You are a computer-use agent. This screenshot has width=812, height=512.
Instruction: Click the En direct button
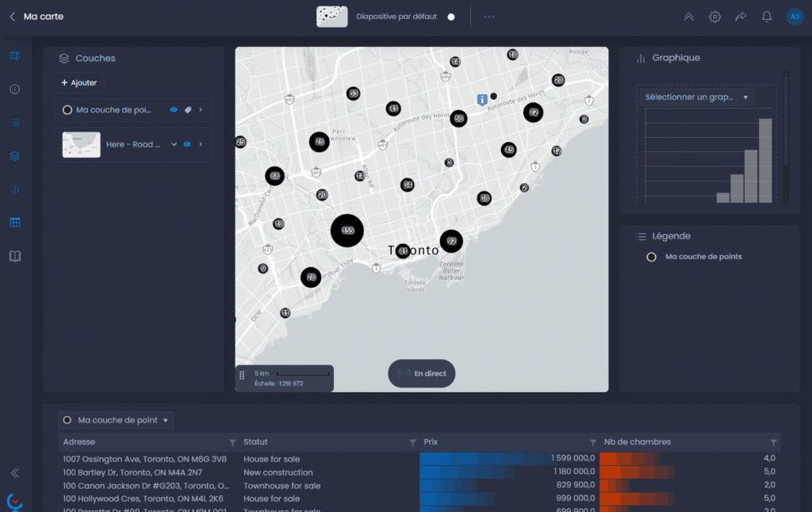point(422,373)
